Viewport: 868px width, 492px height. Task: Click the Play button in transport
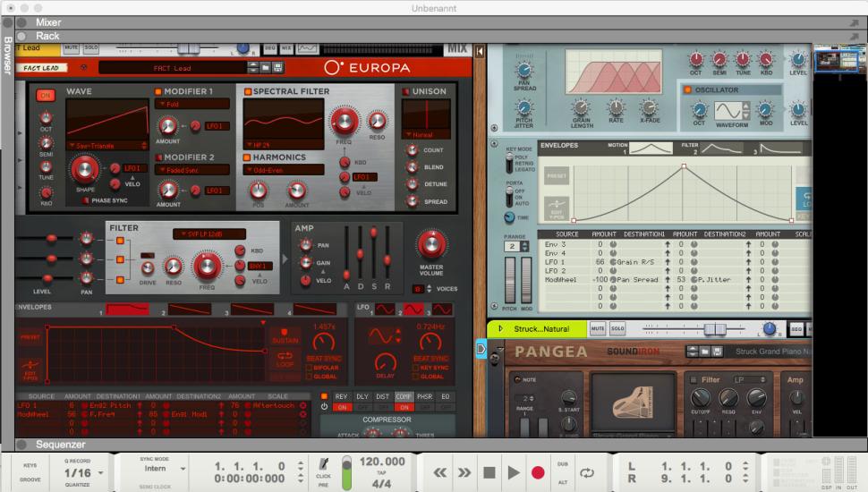pyautogui.click(x=514, y=472)
